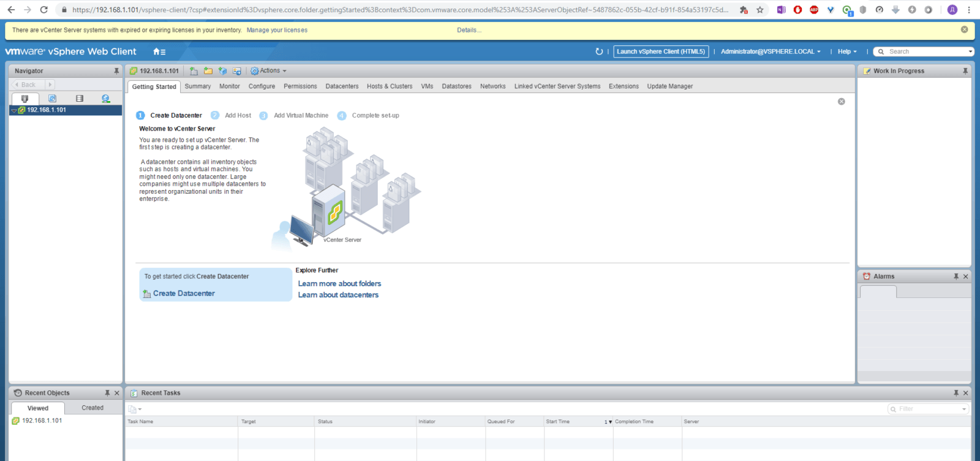Click the New Folder toolbar icon

coord(208,71)
